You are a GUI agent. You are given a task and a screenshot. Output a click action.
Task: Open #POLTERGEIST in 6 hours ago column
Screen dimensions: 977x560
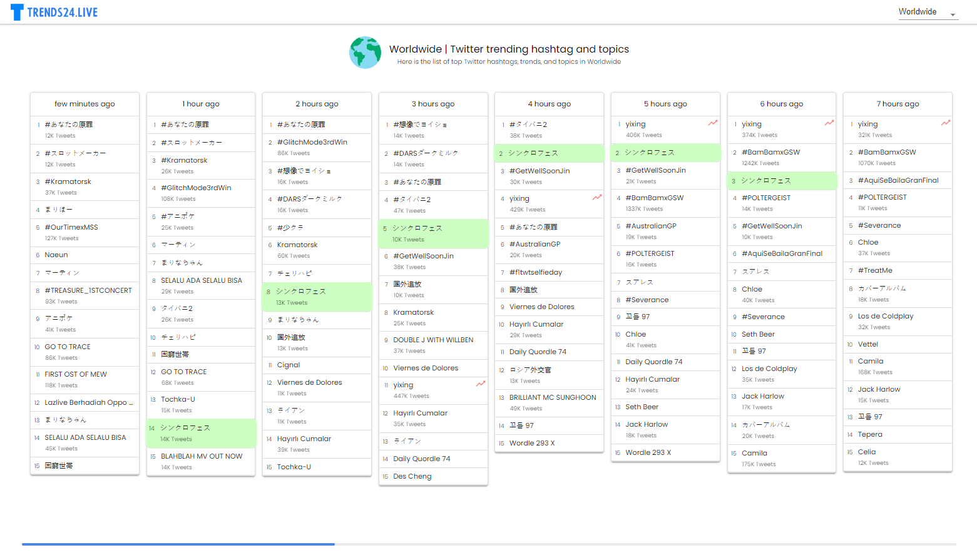click(x=766, y=198)
